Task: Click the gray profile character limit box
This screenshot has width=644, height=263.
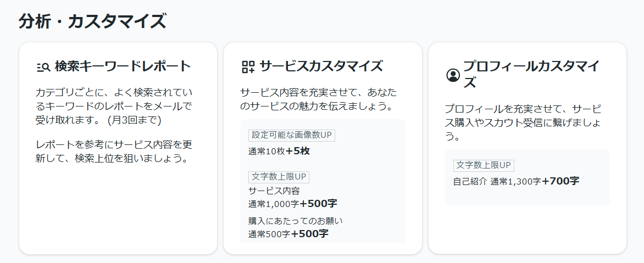Action: [528, 177]
